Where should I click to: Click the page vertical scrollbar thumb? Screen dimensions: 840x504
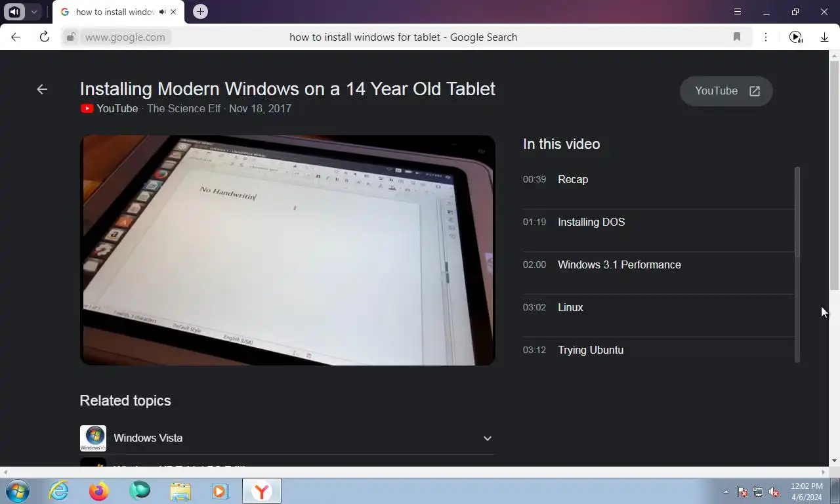[834, 175]
